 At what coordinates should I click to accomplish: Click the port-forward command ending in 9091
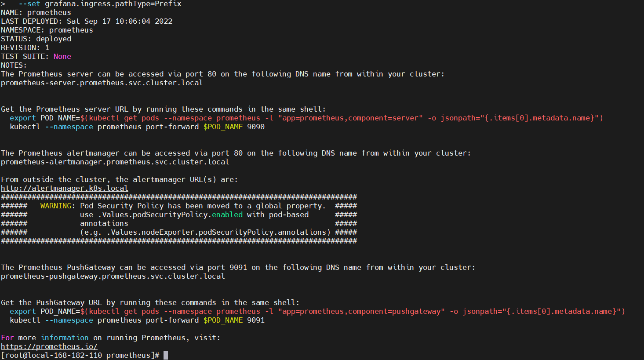pos(137,320)
